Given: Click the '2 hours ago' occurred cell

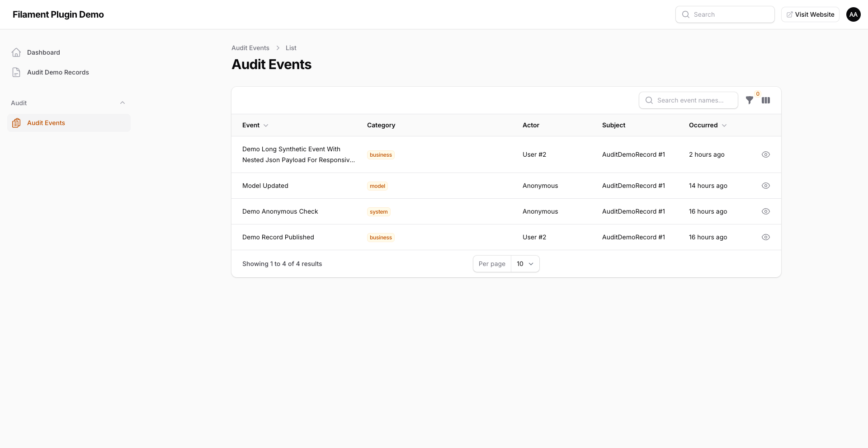Looking at the screenshot, I should (707, 154).
